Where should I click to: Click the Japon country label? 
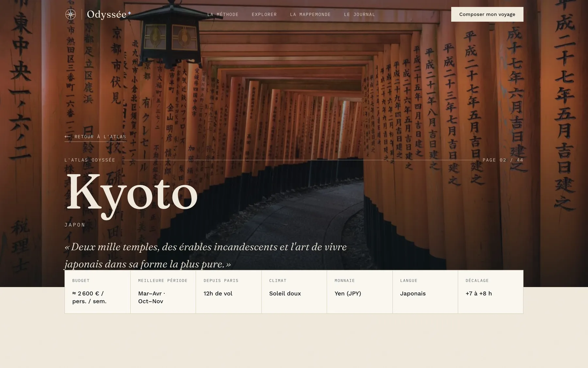pyautogui.click(x=75, y=225)
